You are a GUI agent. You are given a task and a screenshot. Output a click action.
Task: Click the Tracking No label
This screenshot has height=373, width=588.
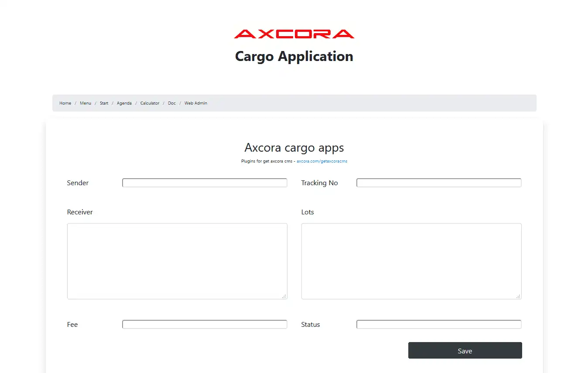(x=319, y=183)
